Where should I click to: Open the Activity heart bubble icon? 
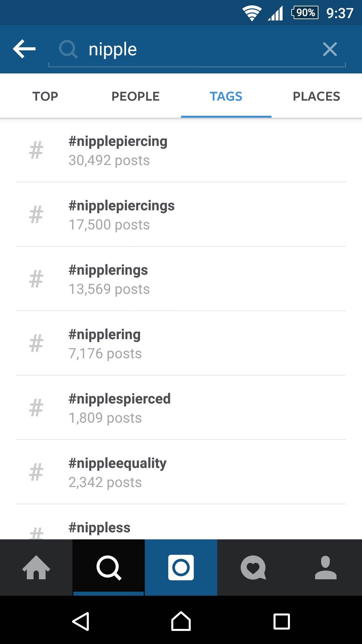(253, 568)
